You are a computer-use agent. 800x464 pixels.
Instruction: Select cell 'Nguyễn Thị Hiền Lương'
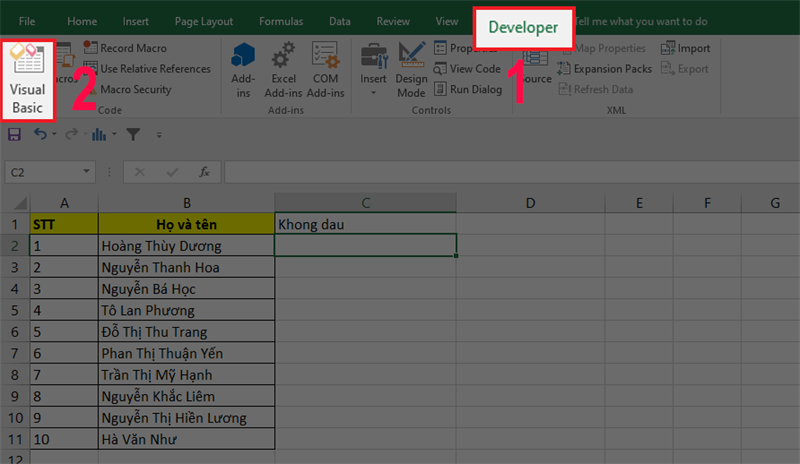tap(186, 417)
